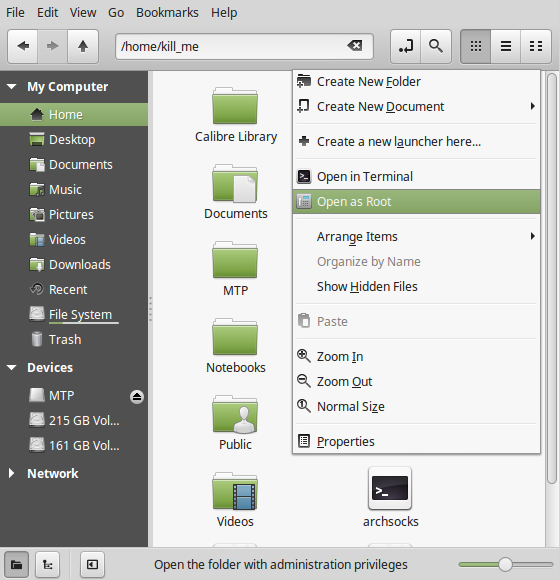Go back with the left arrow button
Viewport: 559px width, 580px height.
[x=23, y=47]
